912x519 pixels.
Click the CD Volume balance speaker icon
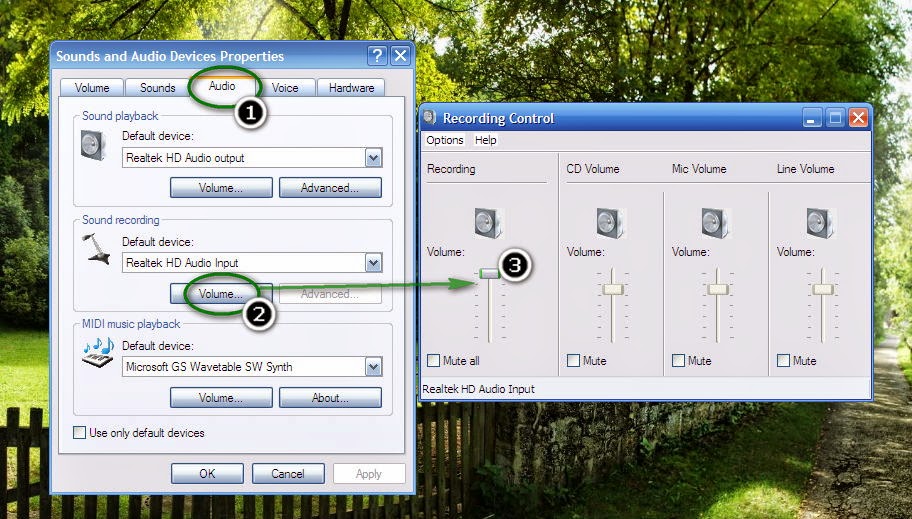[x=611, y=223]
